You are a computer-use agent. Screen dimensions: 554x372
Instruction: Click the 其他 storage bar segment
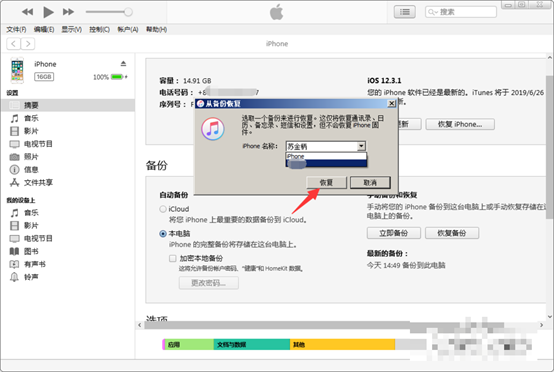pos(342,344)
